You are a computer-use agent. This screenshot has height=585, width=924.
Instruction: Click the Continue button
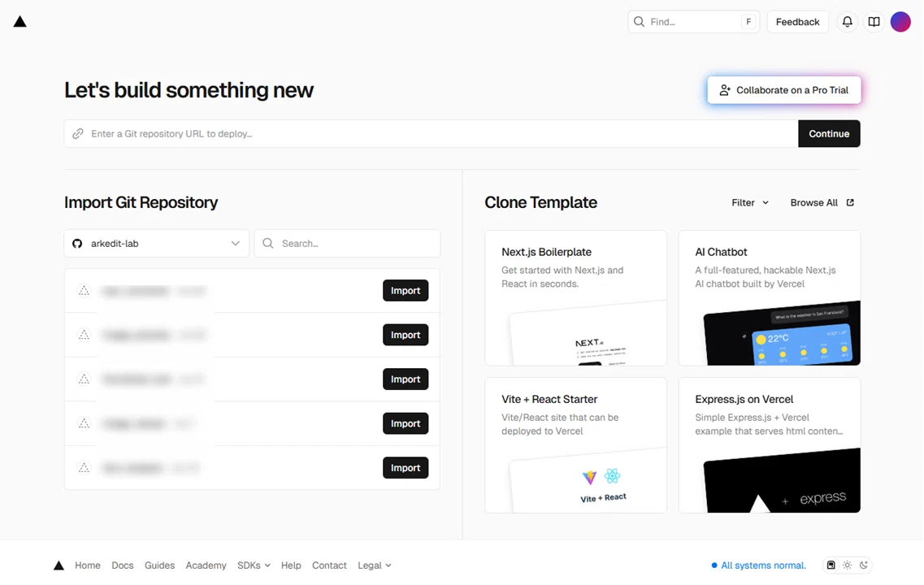click(829, 134)
